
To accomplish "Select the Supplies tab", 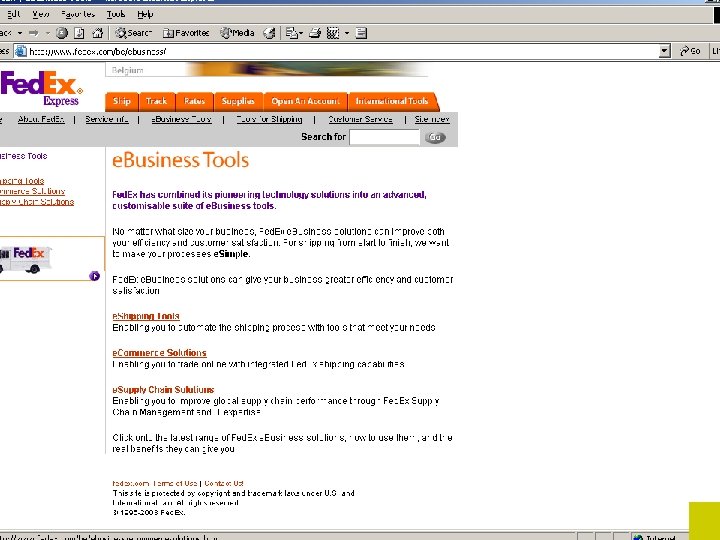I will tap(238, 101).
